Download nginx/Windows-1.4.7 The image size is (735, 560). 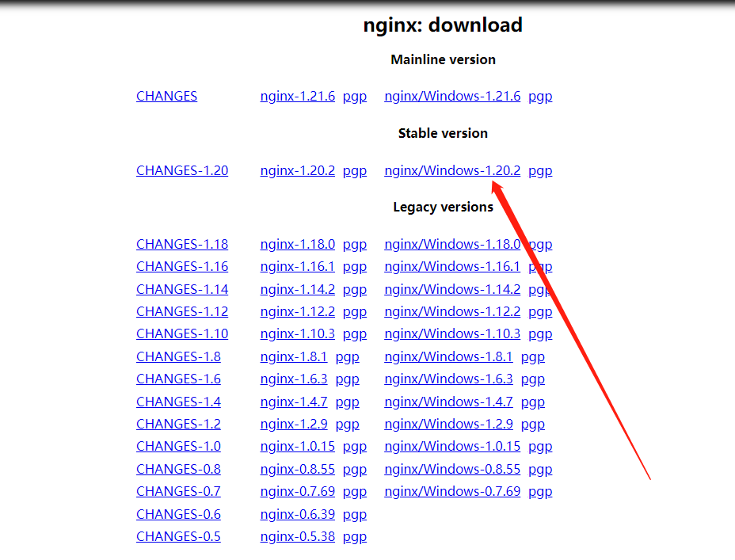[448, 402]
